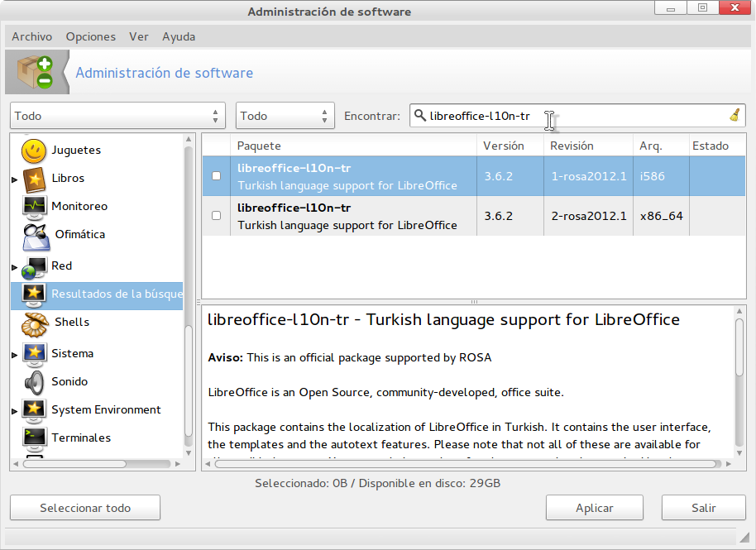Click the Ofimática category icon
This screenshot has width=756, height=550.
pos(36,237)
